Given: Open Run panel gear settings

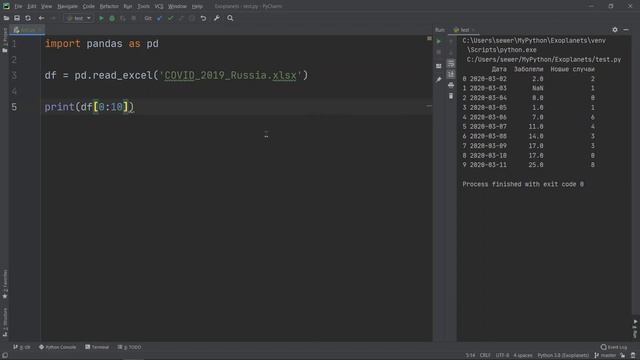Looking at the screenshot, I should pyautogui.click(x=615, y=30).
